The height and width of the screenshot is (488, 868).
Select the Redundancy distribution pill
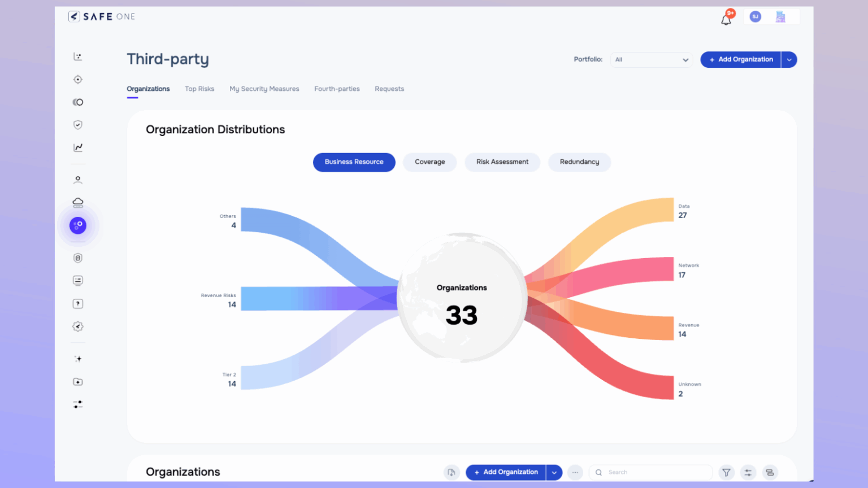point(579,162)
